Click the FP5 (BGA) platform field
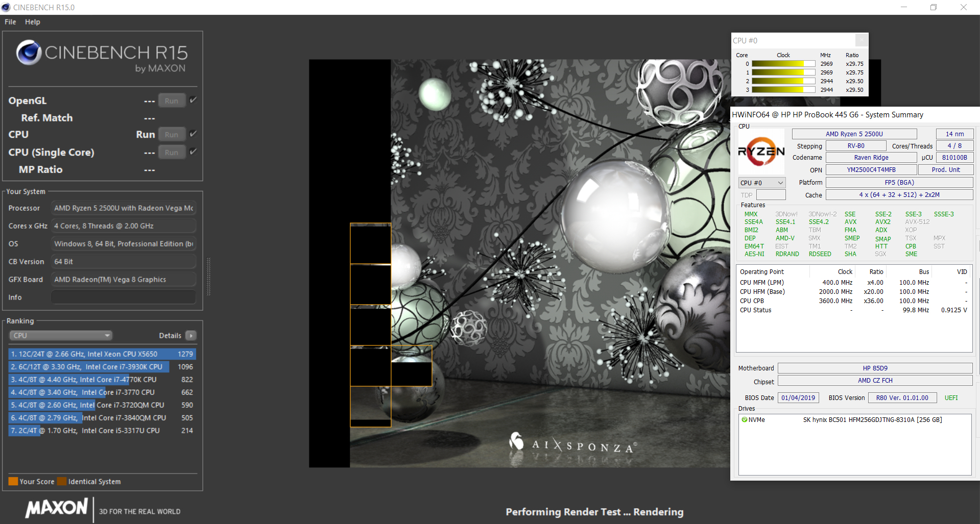Viewport: 980px width, 524px height. (899, 182)
